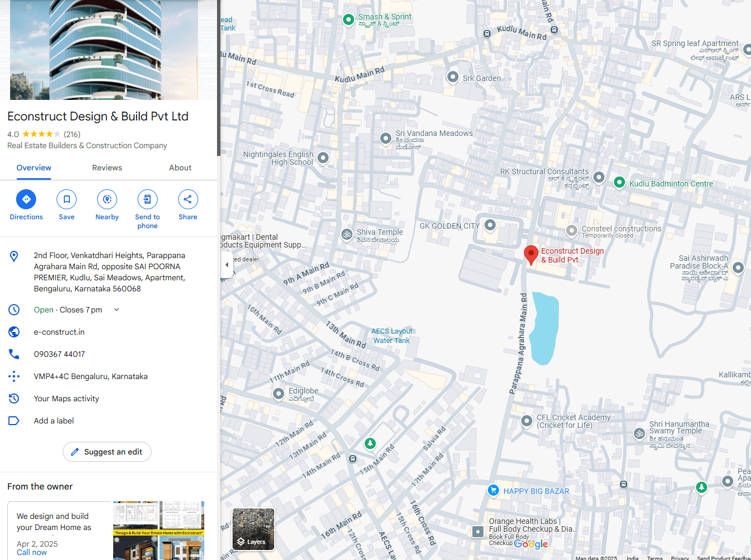The height and width of the screenshot is (560, 751).
Task: Click the Consteel constructions marker
Action: pos(572,230)
